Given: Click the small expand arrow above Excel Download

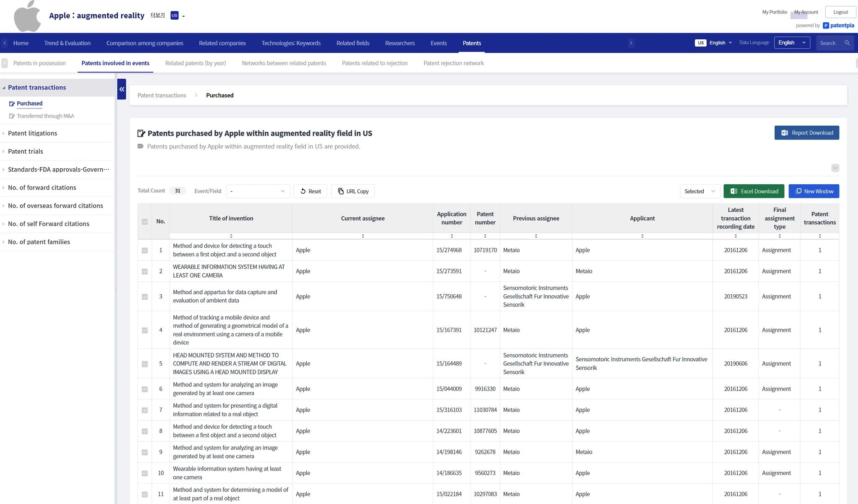Looking at the screenshot, I should [x=835, y=168].
